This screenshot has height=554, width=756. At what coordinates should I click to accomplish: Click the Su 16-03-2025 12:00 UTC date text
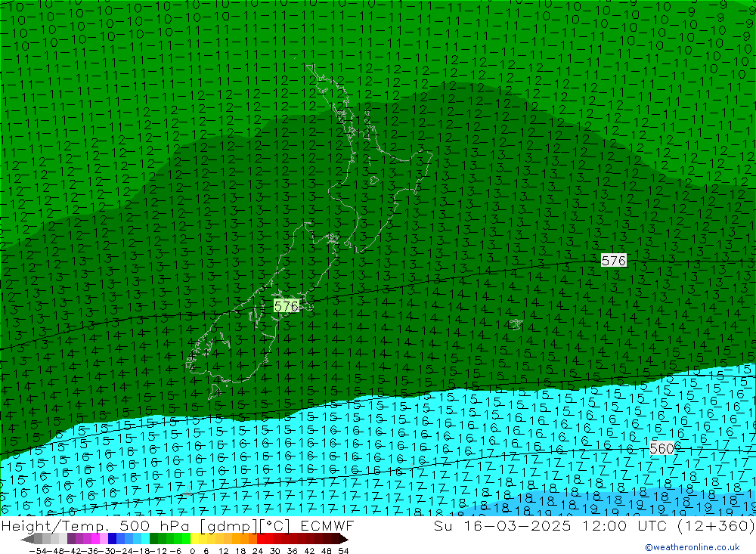click(550, 526)
